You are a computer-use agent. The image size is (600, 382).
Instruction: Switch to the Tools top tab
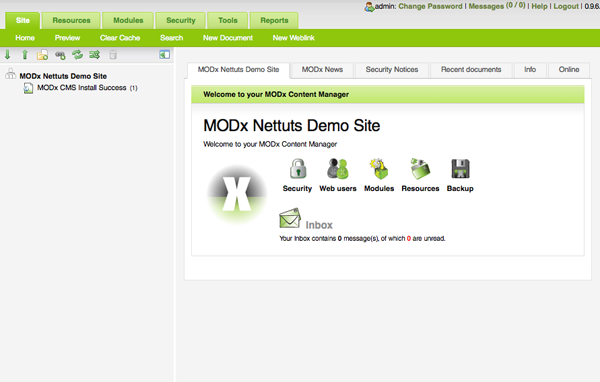coord(228,20)
